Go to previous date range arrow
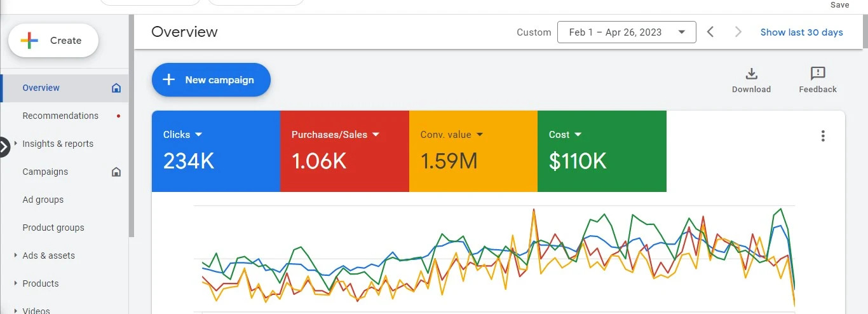This screenshot has height=314, width=868. pos(710,32)
